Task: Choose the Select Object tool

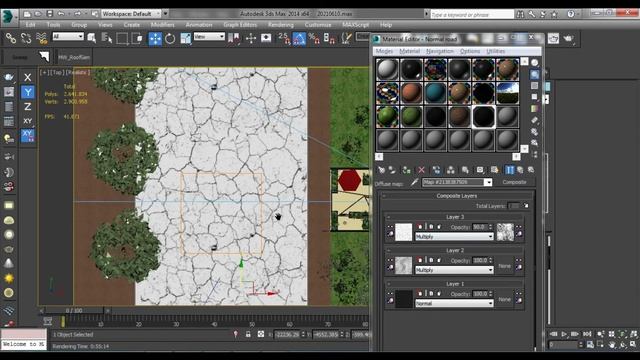Action: [x=91, y=38]
